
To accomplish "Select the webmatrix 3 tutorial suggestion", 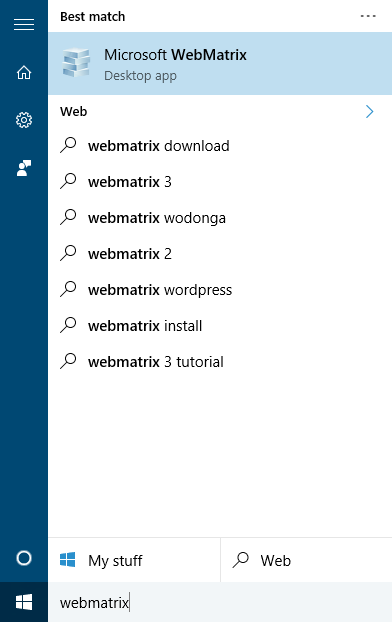I will tap(220, 362).
